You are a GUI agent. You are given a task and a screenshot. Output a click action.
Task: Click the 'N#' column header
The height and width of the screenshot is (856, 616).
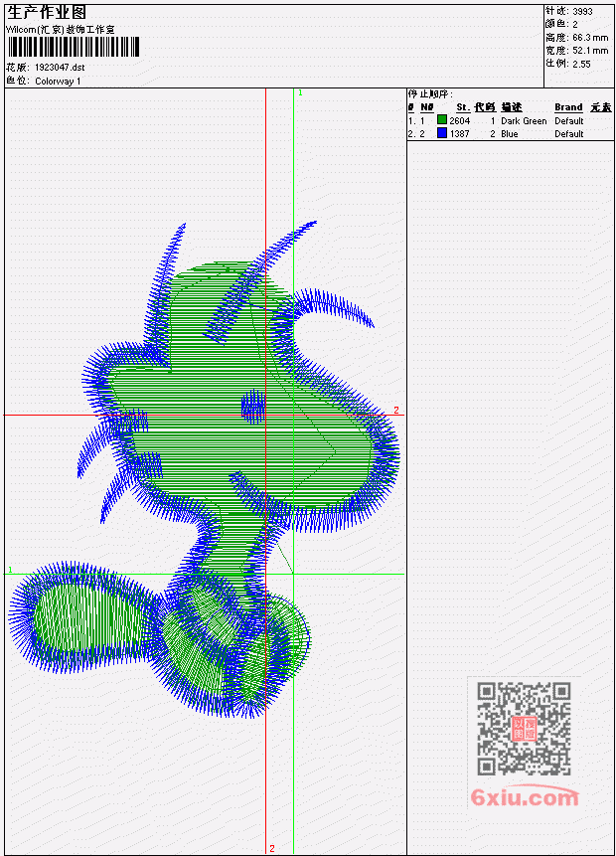[x=426, y=107]
